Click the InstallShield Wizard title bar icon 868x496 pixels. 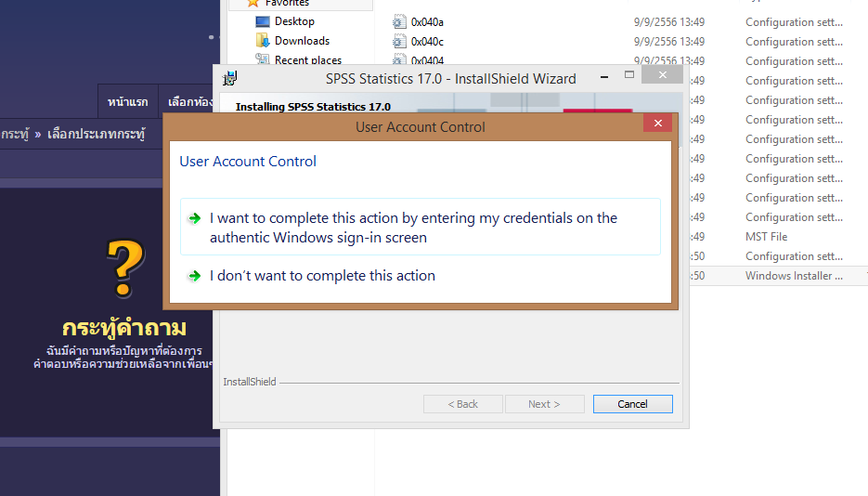pyautogui.click(x=230, y=79)
